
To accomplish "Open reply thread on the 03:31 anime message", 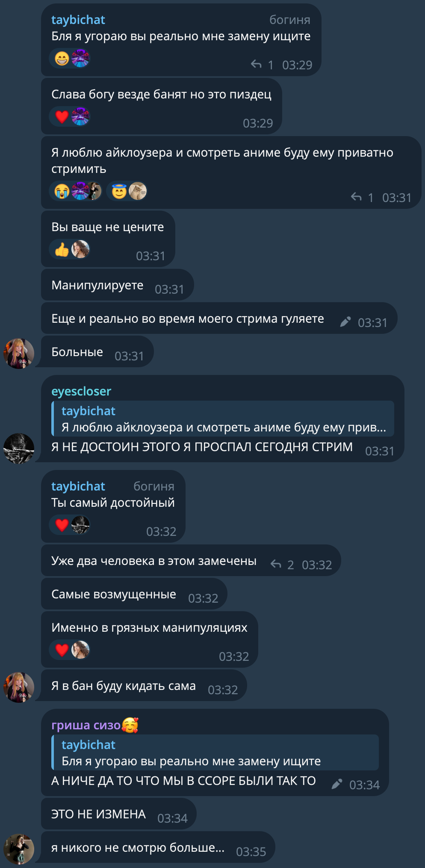I will (x=362, y=197).
